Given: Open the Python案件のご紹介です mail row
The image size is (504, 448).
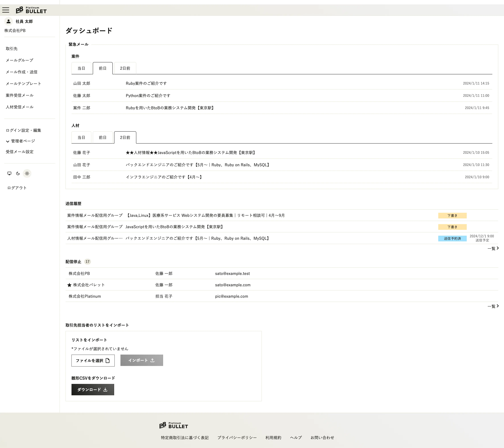Looking at the screenshot, I should click(x=148, y=96).
